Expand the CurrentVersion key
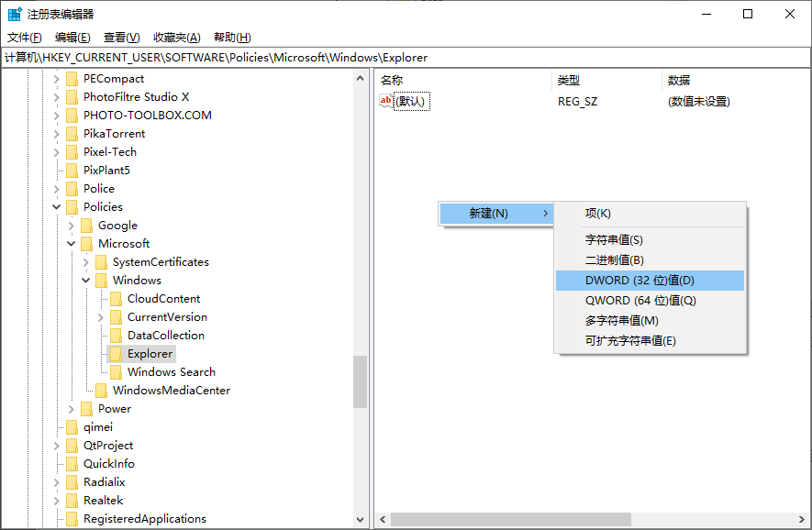Screen dimensions: 812x530 (101, 317)
